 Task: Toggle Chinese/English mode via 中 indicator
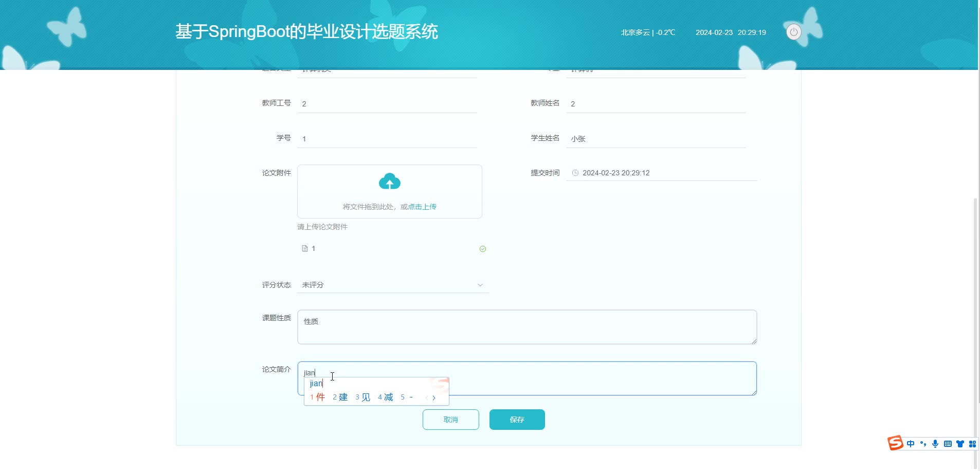pyautogui.click(x=911, y=444)
